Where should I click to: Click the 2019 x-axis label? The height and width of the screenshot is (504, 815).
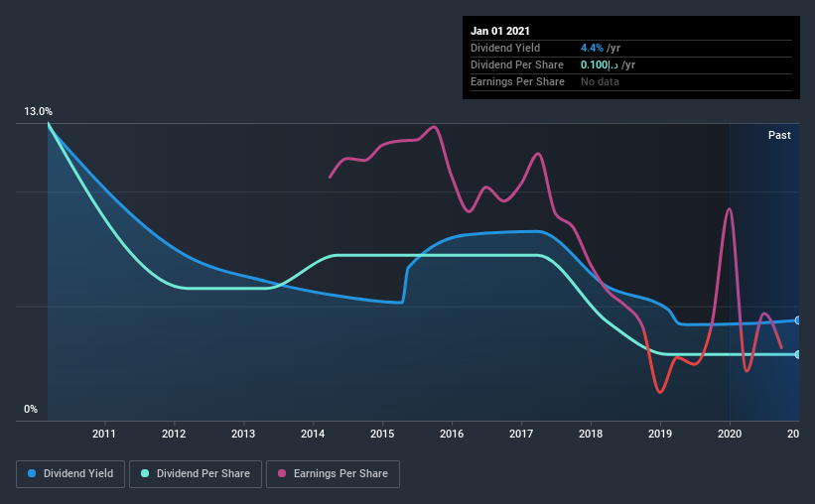[x=660, y=434]
